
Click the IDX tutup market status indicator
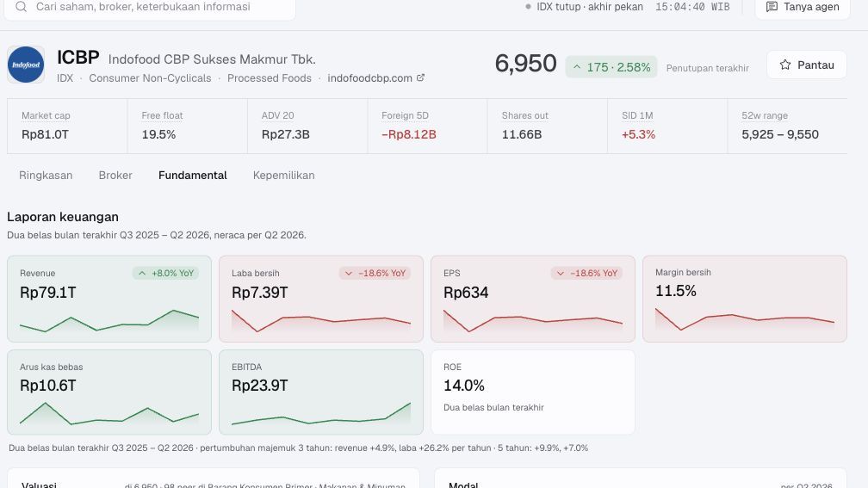[x=585, y=7]
